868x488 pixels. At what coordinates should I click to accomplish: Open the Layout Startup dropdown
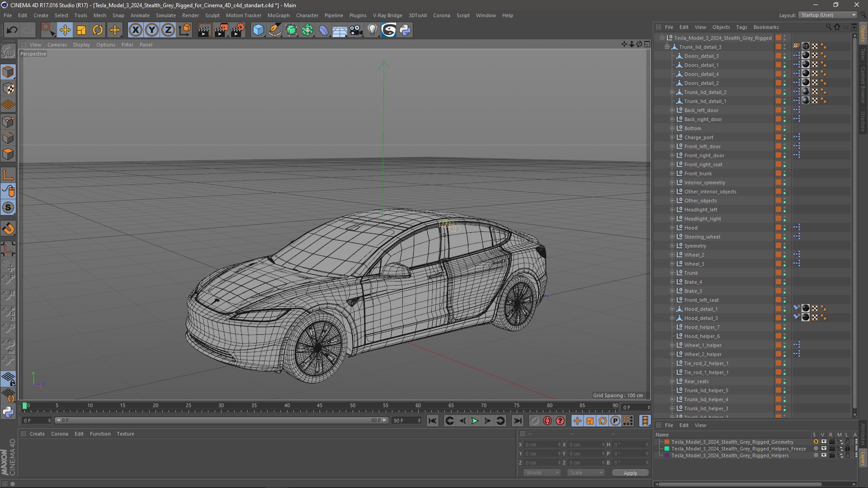click(828, 15)
